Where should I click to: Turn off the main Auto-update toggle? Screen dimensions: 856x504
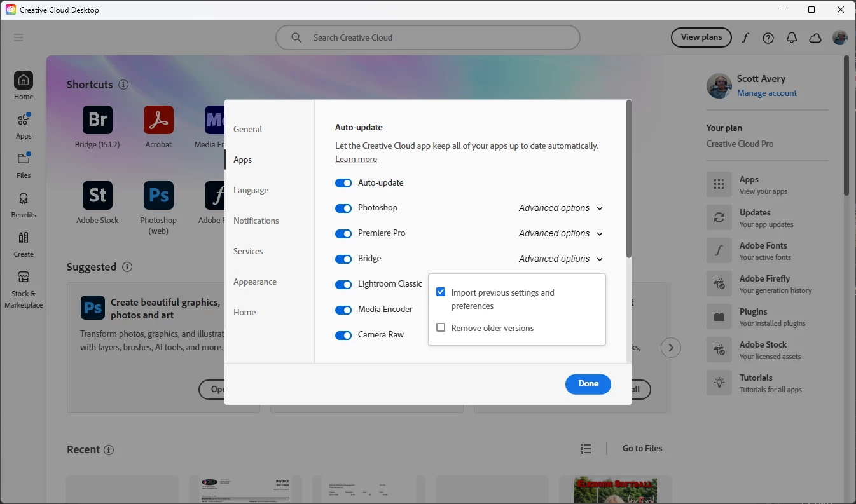click(x=343, y=183)
